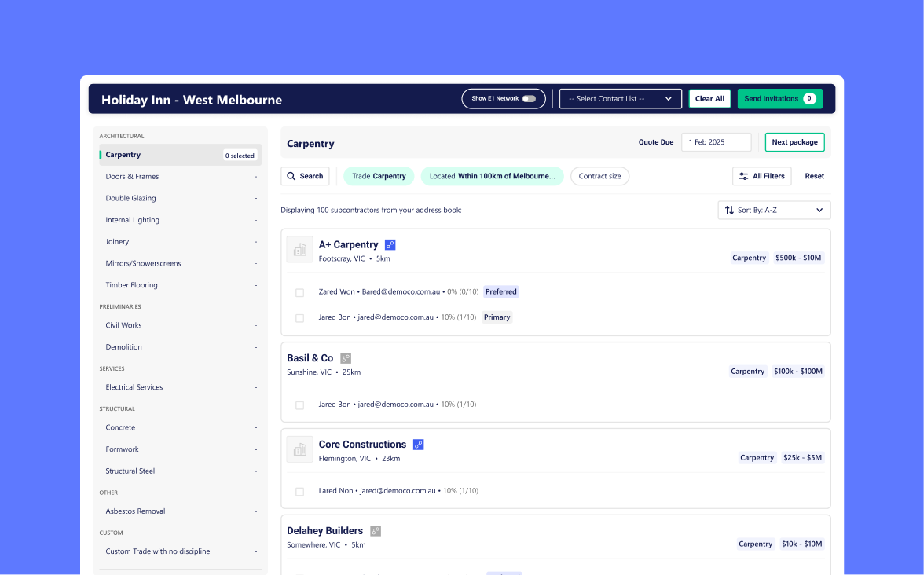This screenshot has height=575, width=924.
Task: Click the Carpentry tag on Core Constructions card
Action: pos(757,458)
